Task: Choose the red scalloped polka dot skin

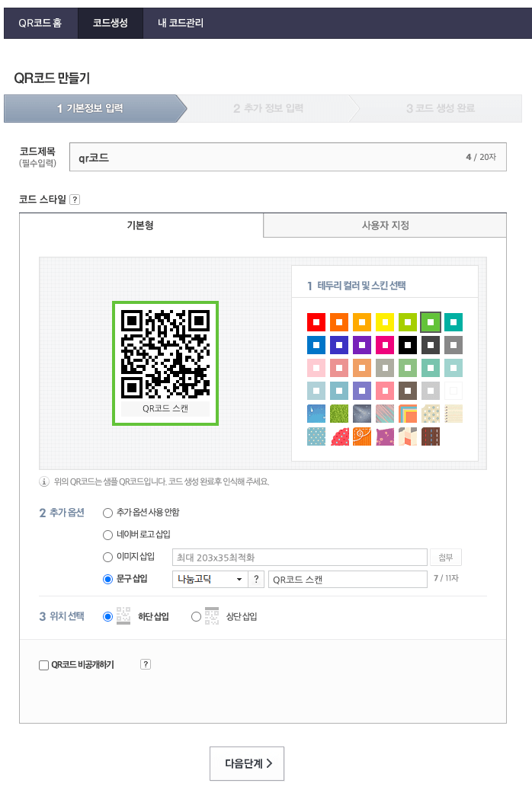Action: click(x=338, y=436)
